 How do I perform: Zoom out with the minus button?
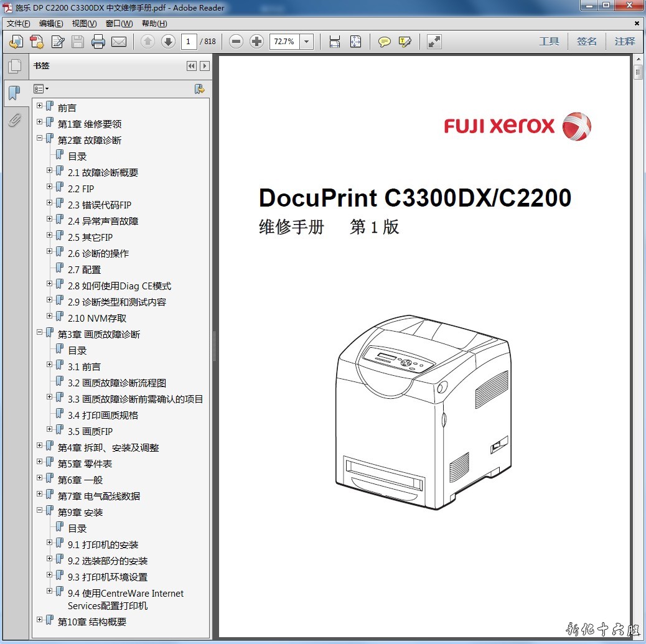236,42
